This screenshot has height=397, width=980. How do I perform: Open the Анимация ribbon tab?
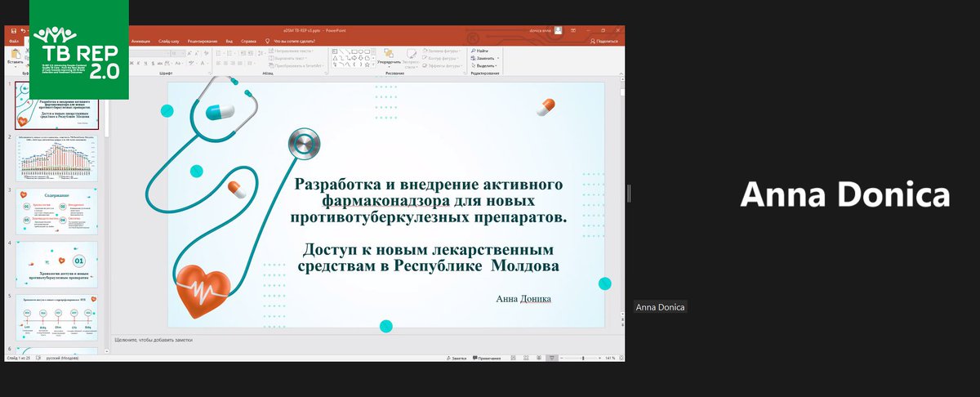(x=140, y=40)
